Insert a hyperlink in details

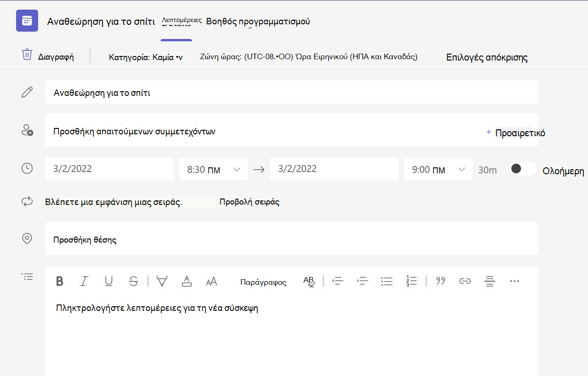[x=465, y=281]
